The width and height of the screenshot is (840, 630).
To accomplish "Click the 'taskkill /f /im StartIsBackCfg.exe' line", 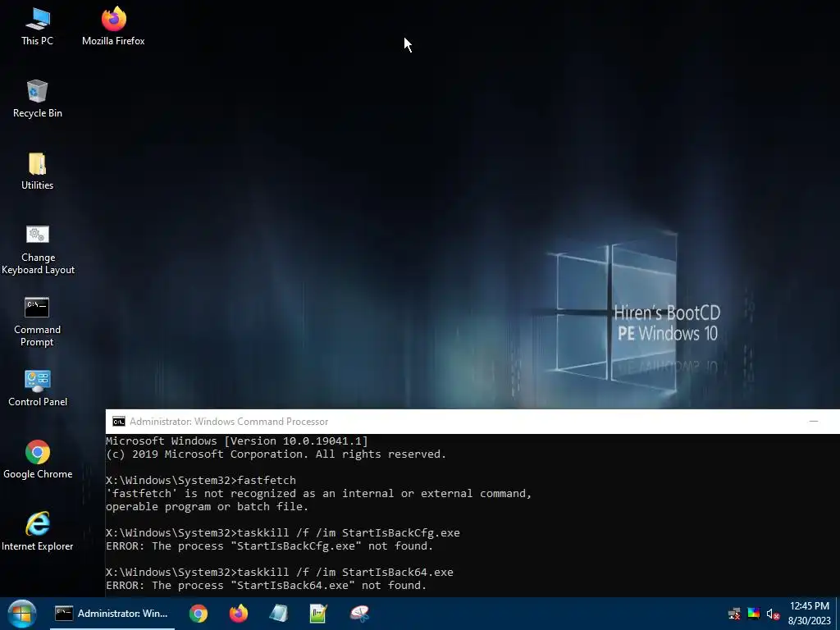I will coord(348,532).
